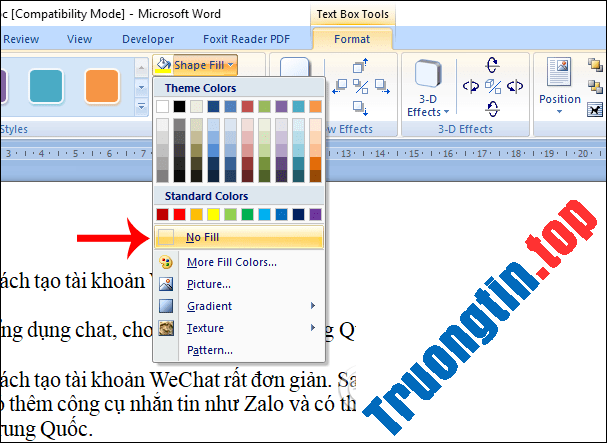
Task: Click Tilt Right 3-D icon
Action: pyautogui.click(x=515, y=86)
